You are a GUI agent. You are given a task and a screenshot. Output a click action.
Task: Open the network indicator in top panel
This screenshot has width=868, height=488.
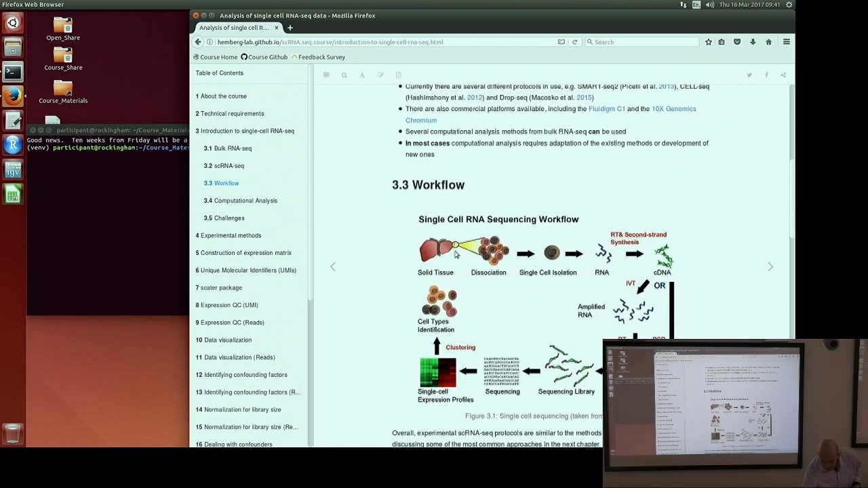(x=683, y=5)
